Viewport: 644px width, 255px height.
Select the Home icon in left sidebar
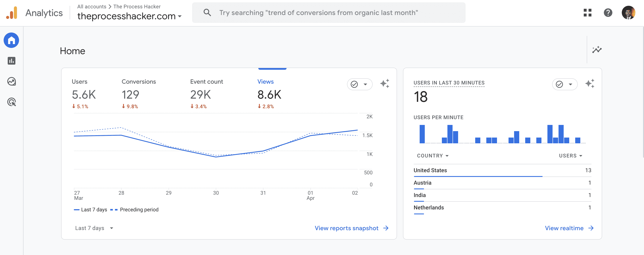pyautogui.click(x=11, y=40)
